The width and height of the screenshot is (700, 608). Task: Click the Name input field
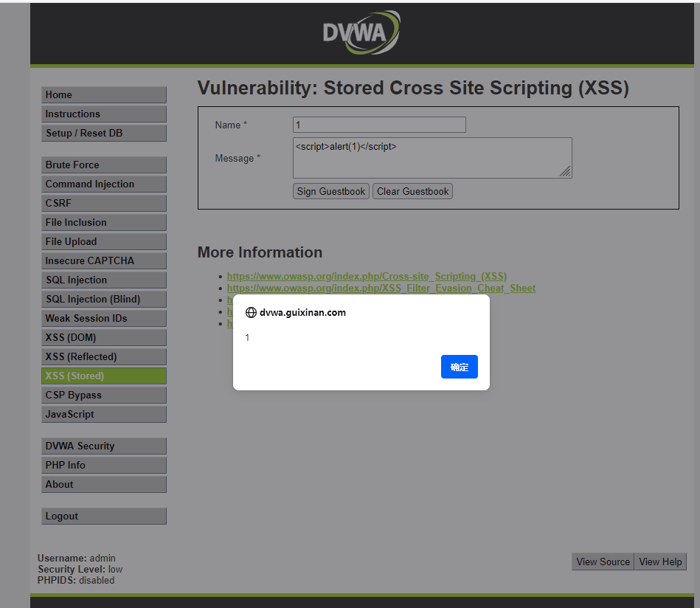[x=379, y=125]
